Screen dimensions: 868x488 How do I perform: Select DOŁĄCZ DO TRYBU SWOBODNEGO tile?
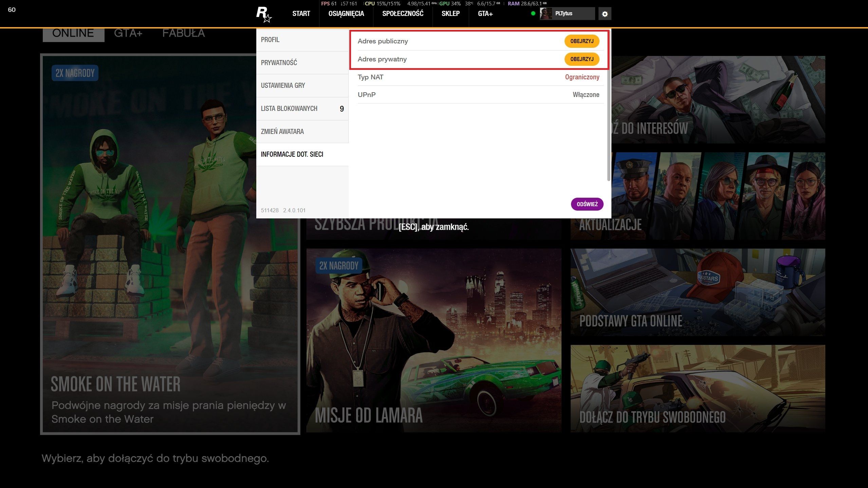pyautogui.click(x=697, y=388)
